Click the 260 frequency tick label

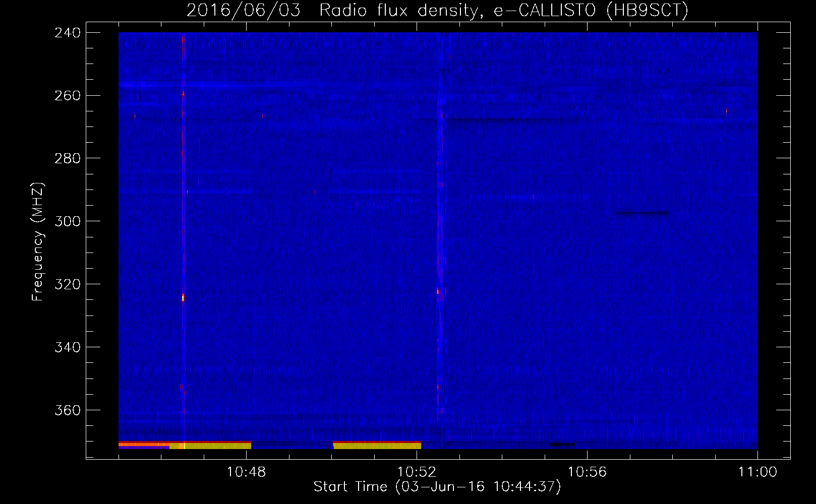tap(68, 96)
